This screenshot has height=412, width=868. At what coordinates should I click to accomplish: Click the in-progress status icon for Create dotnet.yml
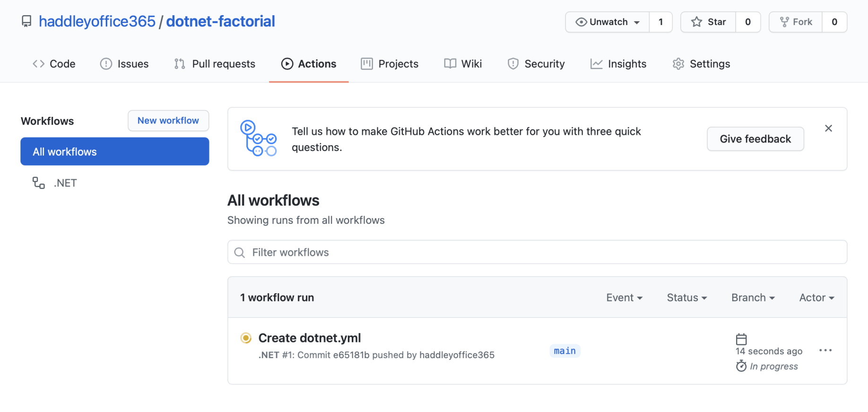(x=246, y=338)
